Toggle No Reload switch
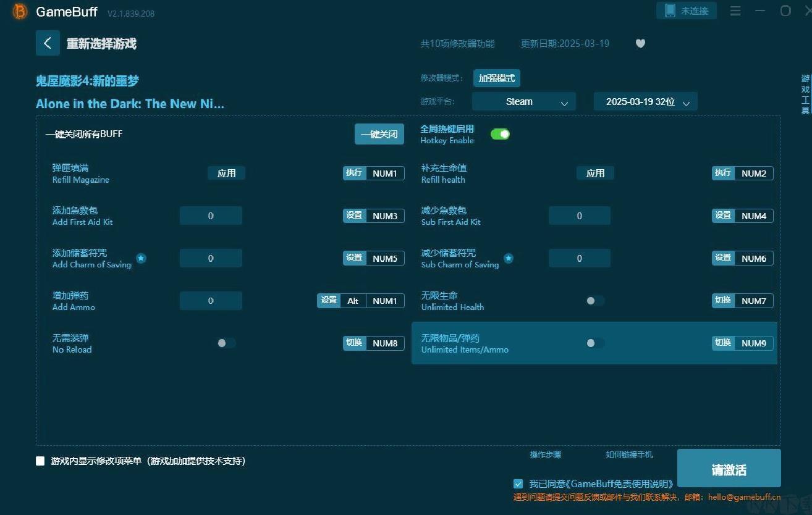Viewport: 812px width, 515px height. pyautogui.click(x=226, y=343)
